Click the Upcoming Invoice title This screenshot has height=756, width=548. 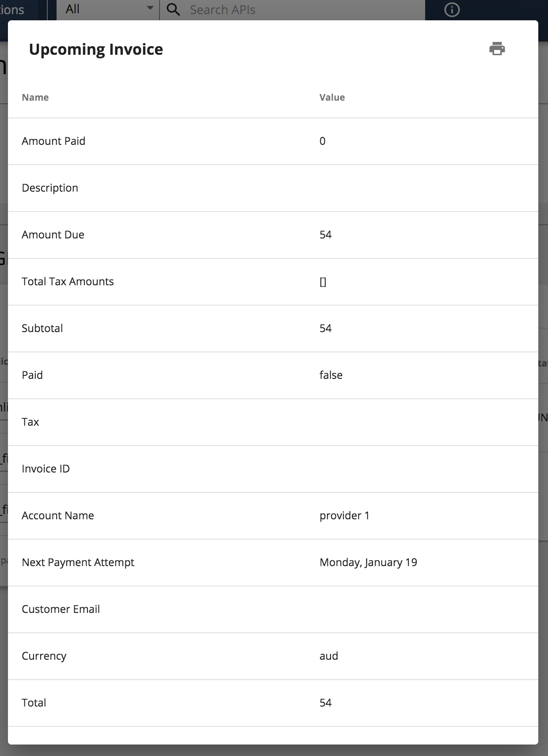(96, 49)
